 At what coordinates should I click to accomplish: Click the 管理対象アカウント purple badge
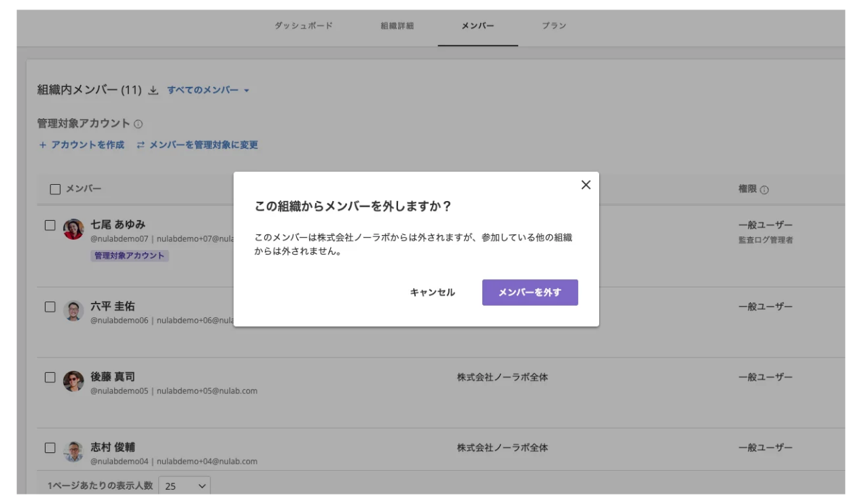pos(129,256)
